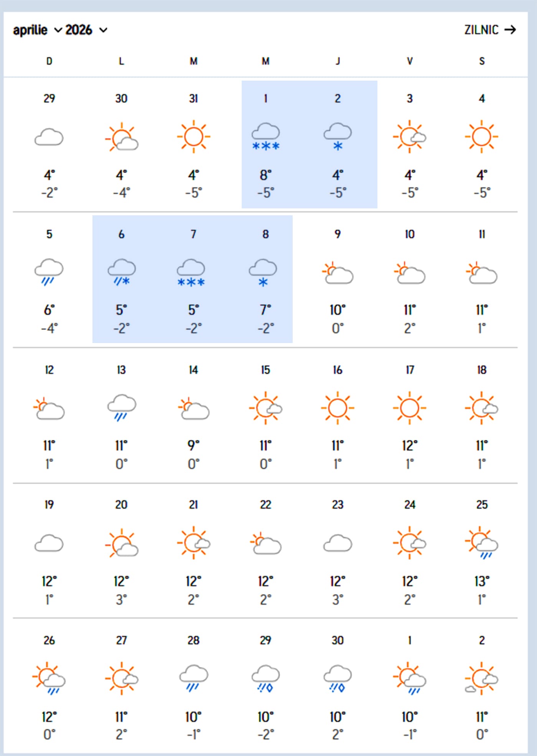537x756 pixels.
Task: Select day 13 in the calendar
Action: (121, 370)
